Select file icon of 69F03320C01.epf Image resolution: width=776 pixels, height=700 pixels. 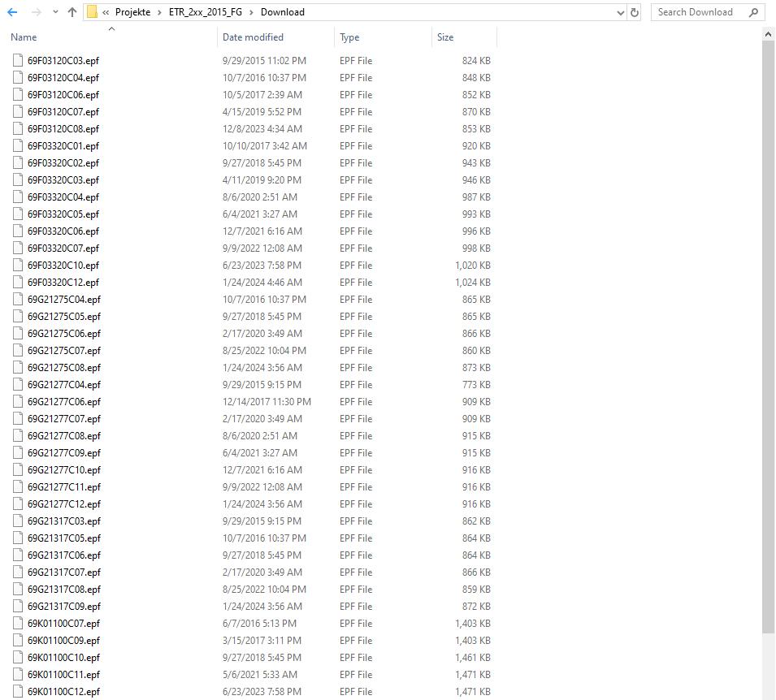click(x=18, y=145)
